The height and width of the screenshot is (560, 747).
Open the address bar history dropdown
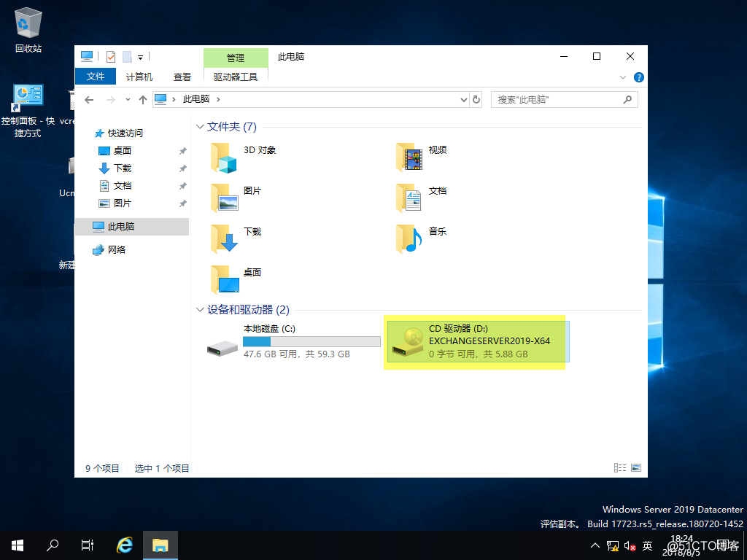tap(463, 99)
